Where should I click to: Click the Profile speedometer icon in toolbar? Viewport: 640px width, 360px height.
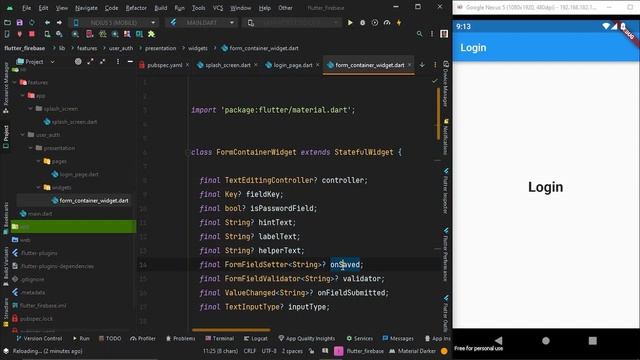pos(387,23)
